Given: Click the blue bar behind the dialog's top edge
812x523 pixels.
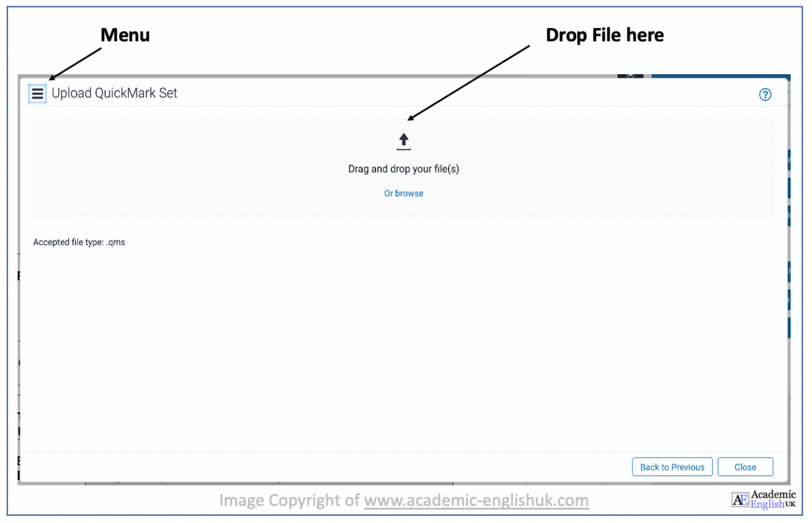Looking at the screenshot, I should (x=717, y=76).
